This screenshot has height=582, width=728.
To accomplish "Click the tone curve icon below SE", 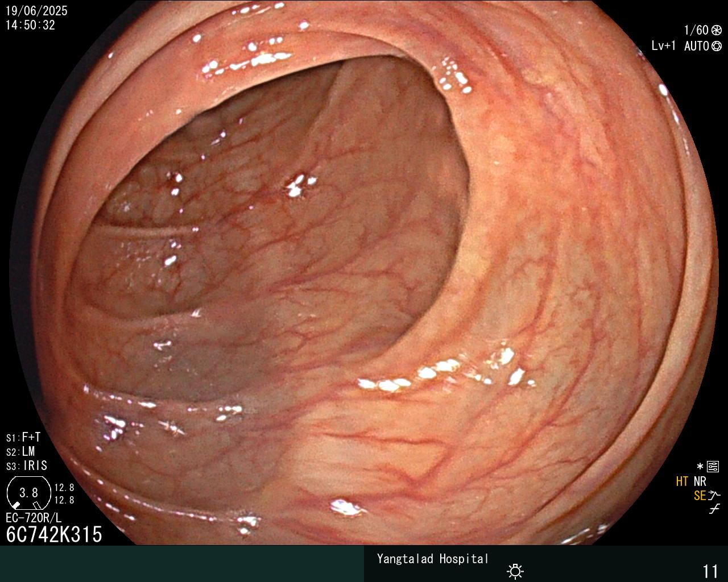I will [x=714, y=509].
